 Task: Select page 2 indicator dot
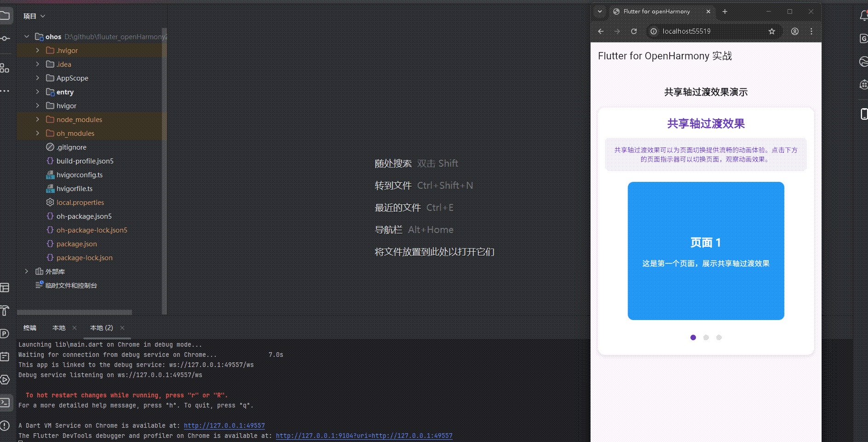pos(706,337)
